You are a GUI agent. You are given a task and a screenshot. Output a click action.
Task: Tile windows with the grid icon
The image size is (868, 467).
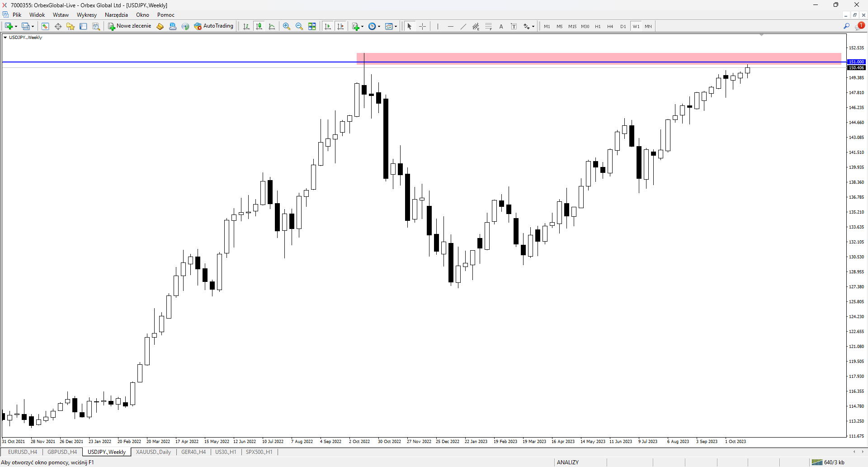(x=312, y=26)
